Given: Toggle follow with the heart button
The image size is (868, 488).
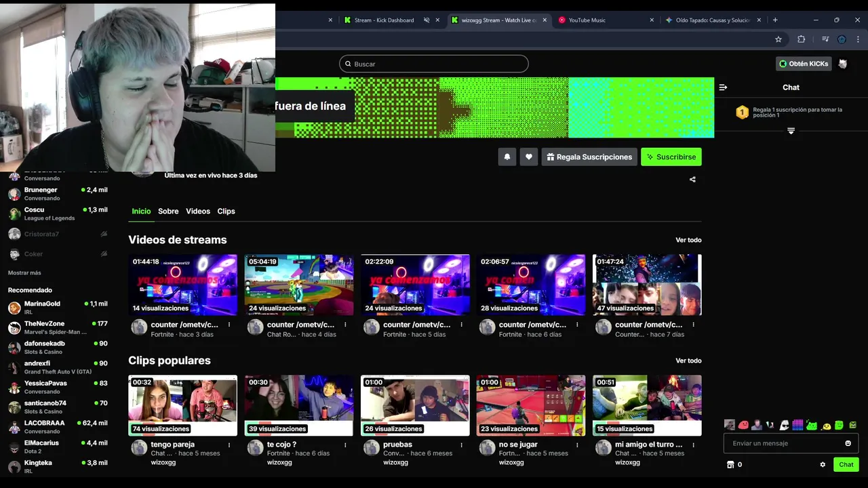Looking at the screenshot, I should 529,157.
